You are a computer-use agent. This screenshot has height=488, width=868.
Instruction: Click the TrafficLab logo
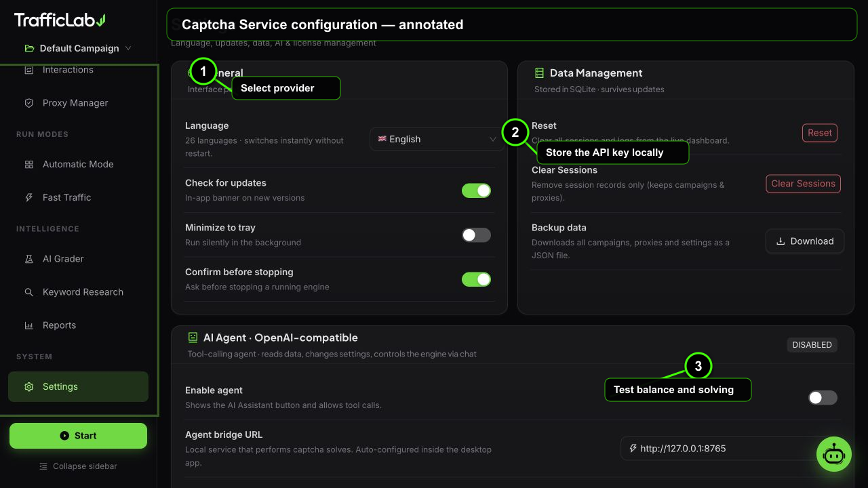pyautogui.click(x=60, y=20)
